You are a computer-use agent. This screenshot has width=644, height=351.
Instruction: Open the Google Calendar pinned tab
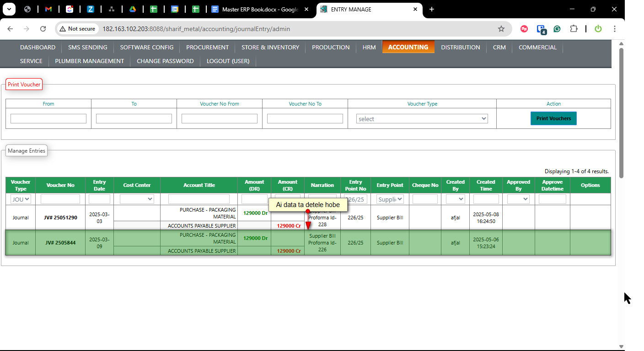coord(175,9)
